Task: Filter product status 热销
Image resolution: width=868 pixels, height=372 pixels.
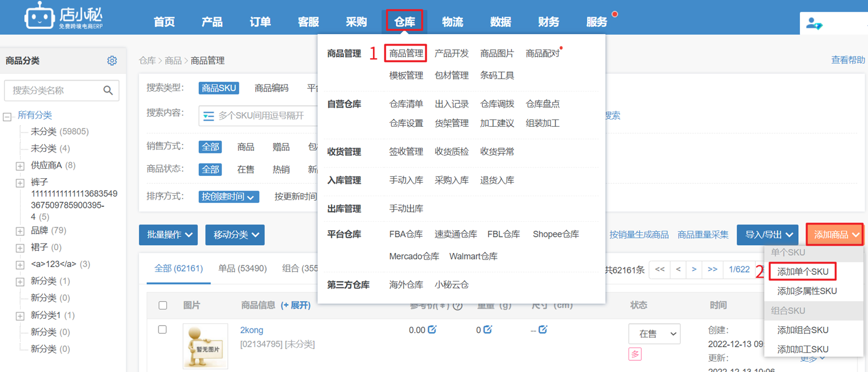Action: coord(281,170)
